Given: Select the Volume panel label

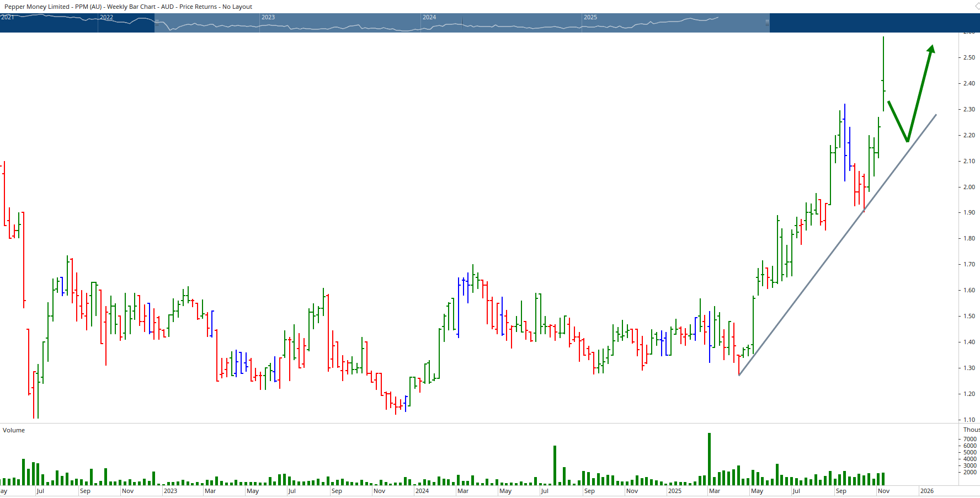Looking at the screenshot, I should 13,430.
